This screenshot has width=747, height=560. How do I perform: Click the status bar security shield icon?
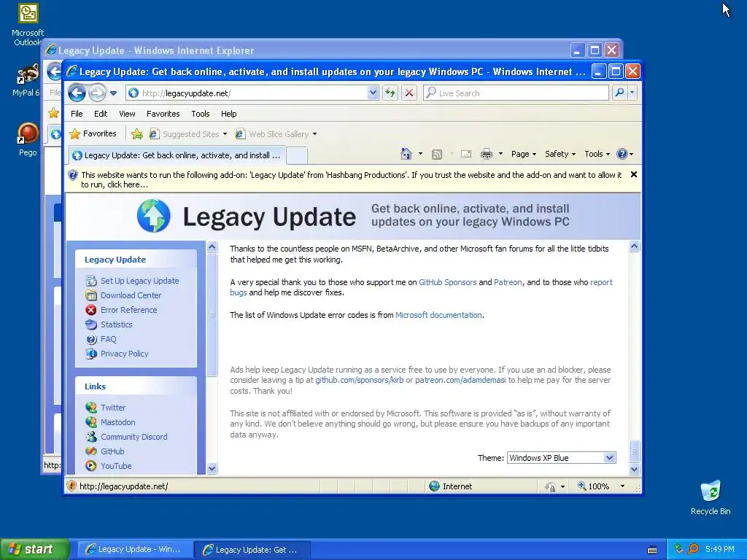point(71,486)
